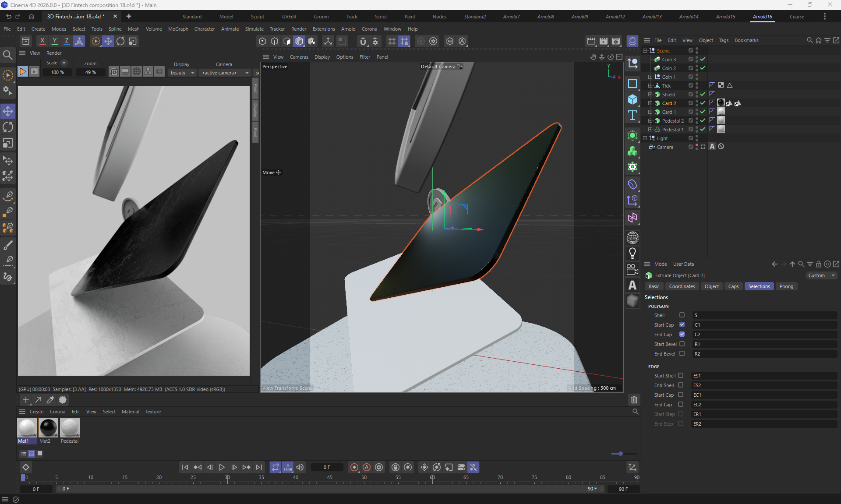Adjust the material preview size slider
Screen dimensions: 841x504
(x=620, y=454)
